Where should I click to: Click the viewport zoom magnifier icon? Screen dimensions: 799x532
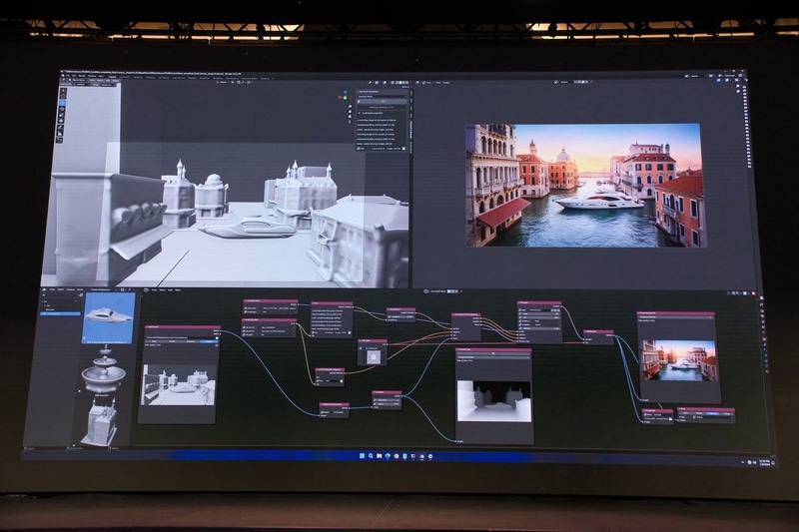point(351,107)
